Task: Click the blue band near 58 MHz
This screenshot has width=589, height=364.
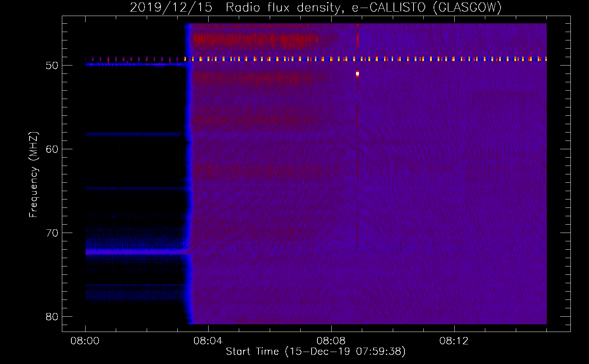Action: tap(133, 134)
